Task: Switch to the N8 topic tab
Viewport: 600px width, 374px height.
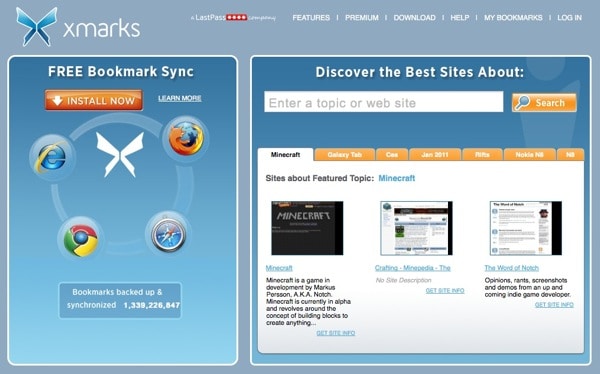Action: pyautogui.click(x=570, y=155)
